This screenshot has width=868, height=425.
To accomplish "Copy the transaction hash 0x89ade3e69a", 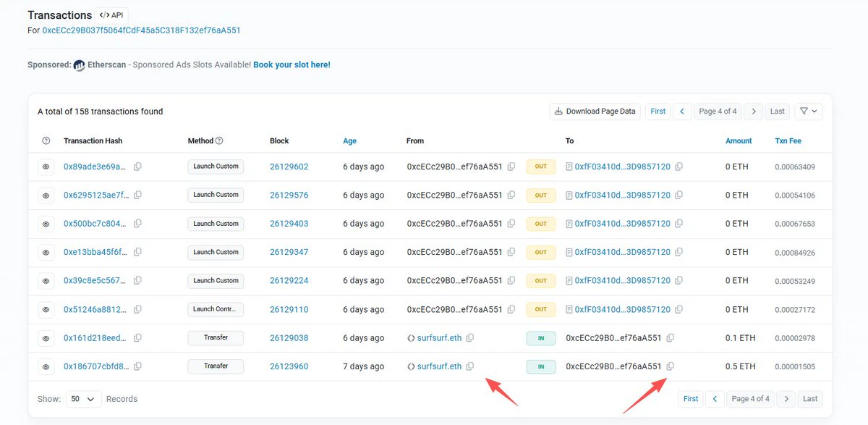I will click(137, 167).
